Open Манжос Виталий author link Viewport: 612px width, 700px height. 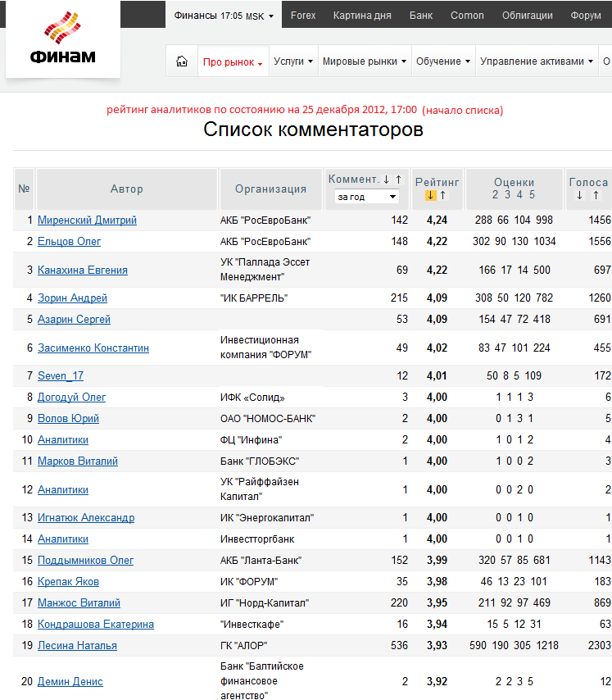[x=79, y=602]
